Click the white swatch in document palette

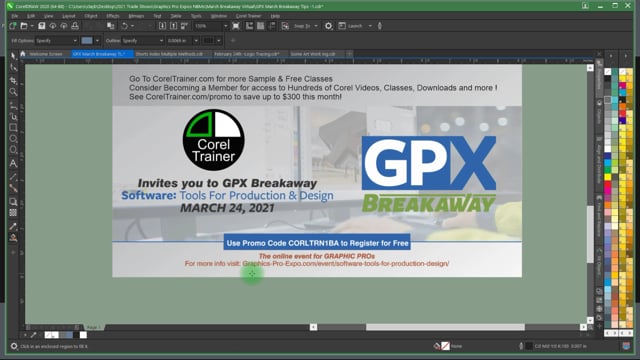point(83,335)
